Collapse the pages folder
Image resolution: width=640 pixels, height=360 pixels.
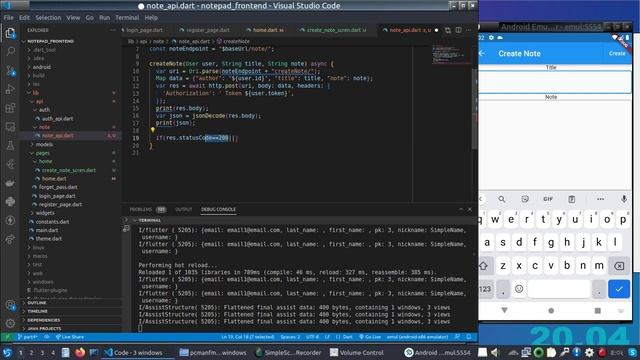click(x=71, y=153)
